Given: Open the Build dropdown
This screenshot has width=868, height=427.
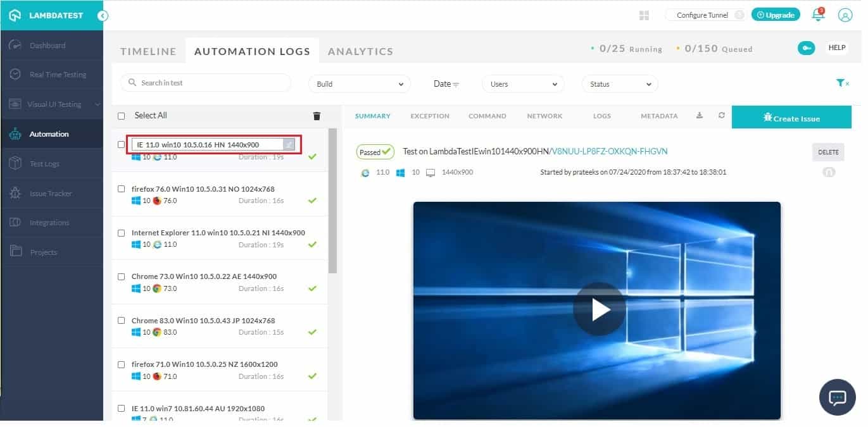Looking at the screenshot, I should [x=359, y=84].
